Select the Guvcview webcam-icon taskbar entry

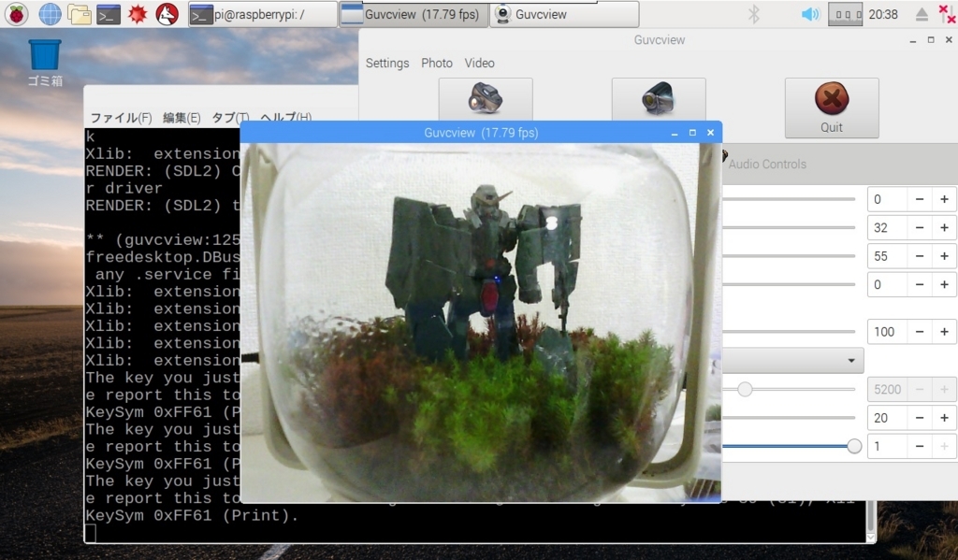tap(564, 14)
